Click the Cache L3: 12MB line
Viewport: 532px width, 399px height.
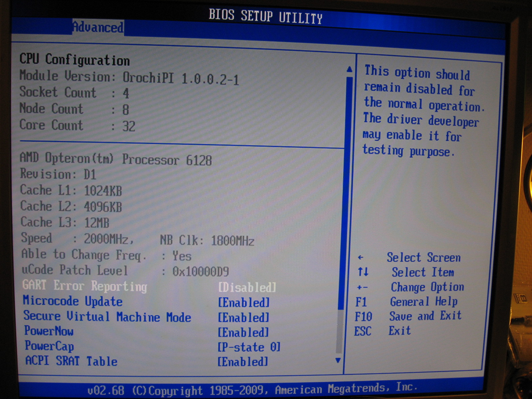65,222
